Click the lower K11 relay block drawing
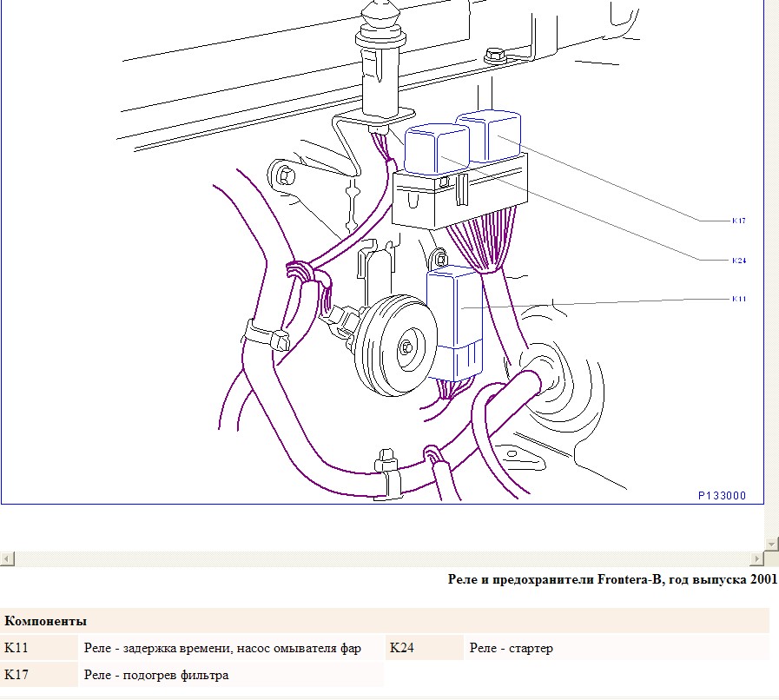 click(x=456, y=321)
